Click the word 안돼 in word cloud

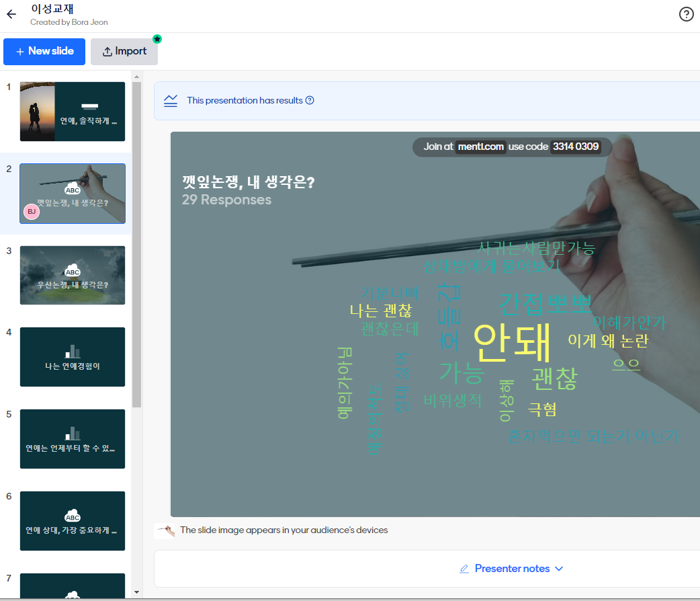coord(512,342)
